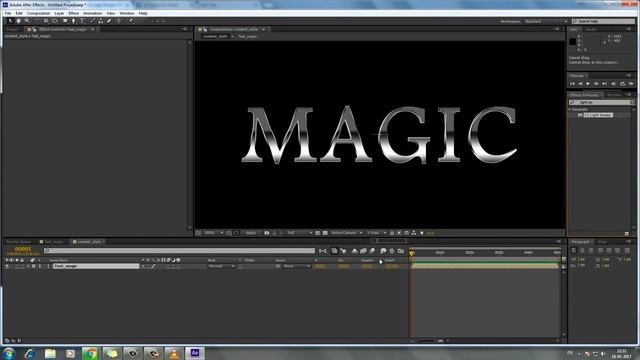Select the Type tool
This screenshot has width=640, height=360.
pos(82,21)
